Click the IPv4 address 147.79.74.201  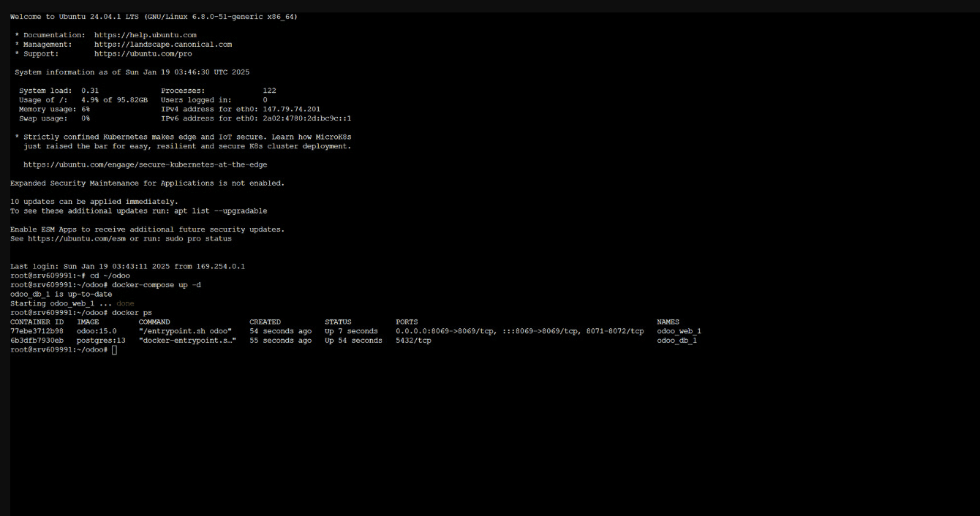pos(291,109)
